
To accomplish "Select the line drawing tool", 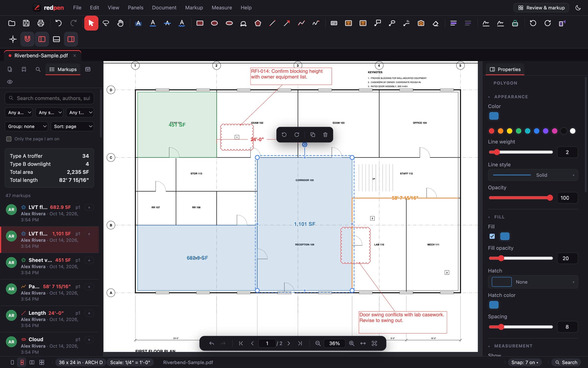I will click(272, 23).
